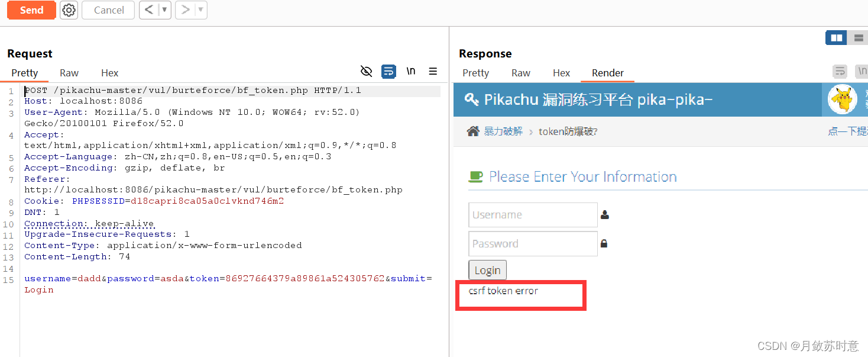Toggle show newline \n in Request panel

click(x=411, y=72)
